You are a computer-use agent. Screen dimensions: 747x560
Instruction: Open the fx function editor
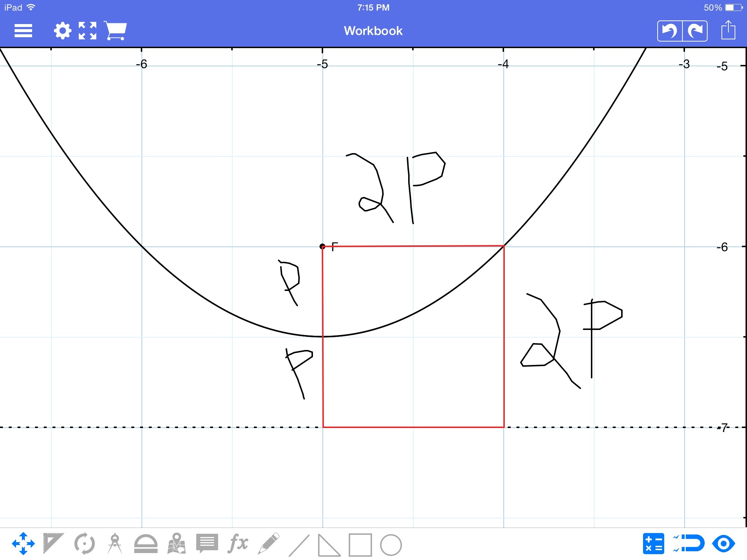238,543
